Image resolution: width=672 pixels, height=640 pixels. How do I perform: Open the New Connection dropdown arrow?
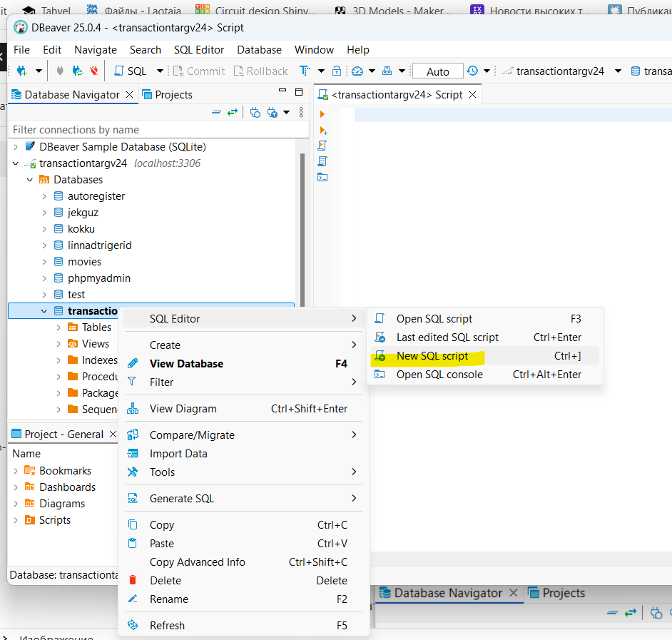[39, 71]
